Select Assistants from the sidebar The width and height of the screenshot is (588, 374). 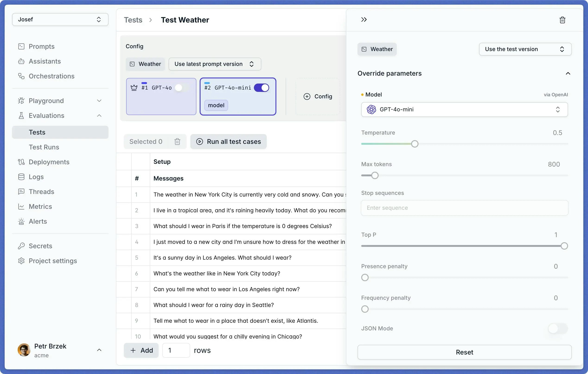(x=45, y=61)
